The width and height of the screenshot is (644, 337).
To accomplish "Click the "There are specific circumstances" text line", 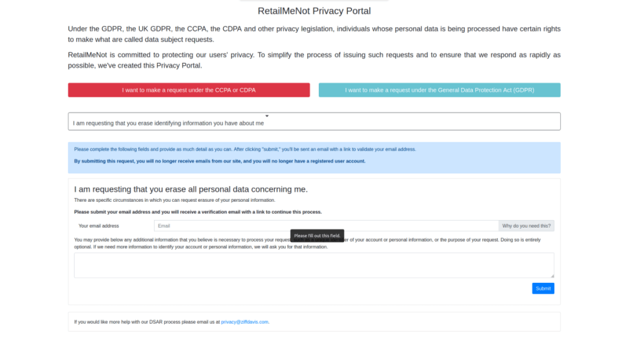I will point(174,200).
